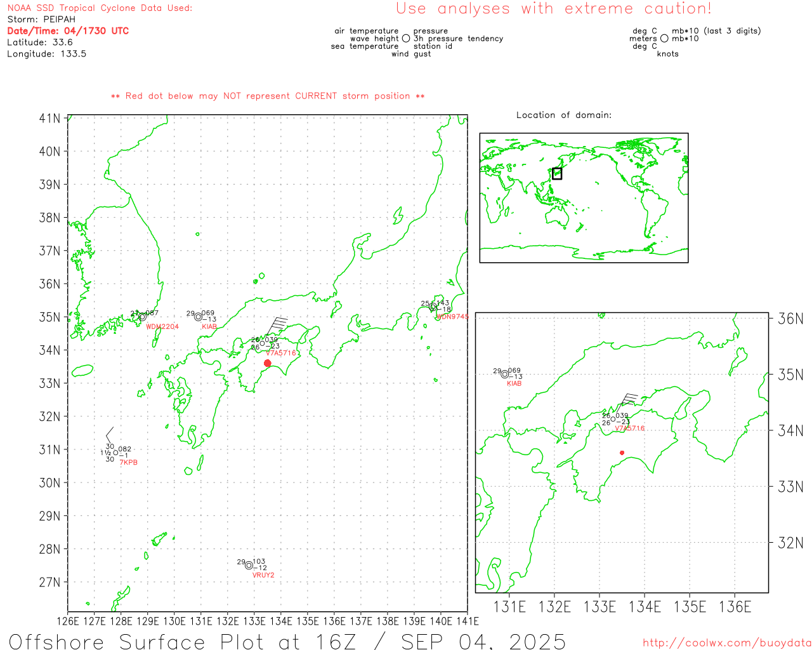Image resolution: width=812 pixels, height=650 pixels.
Task: Click the KIAB station circle on inset map
Action: tap(505, 374)
